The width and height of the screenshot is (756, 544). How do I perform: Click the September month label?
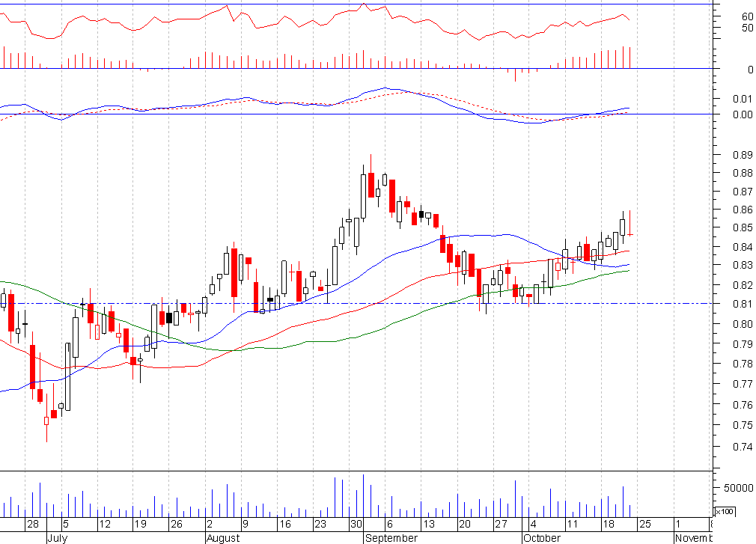(x=391, y=538)
